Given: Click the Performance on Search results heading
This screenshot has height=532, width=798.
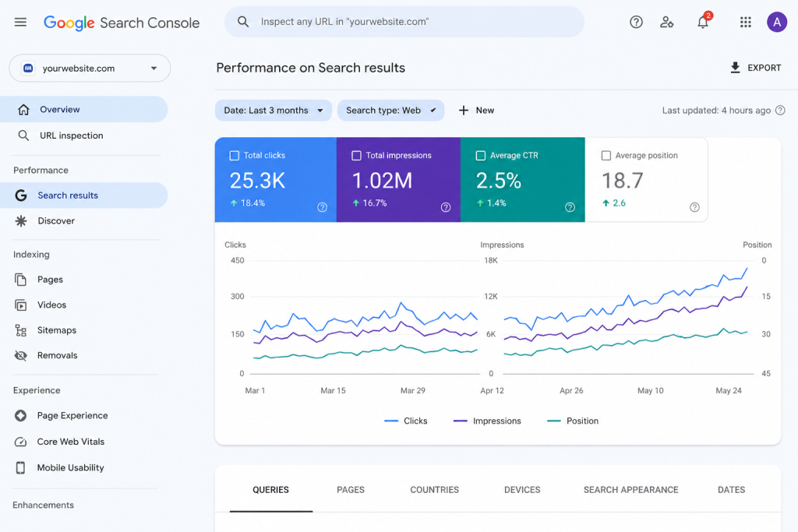Looking at the screenshot, I should (310, 68).
